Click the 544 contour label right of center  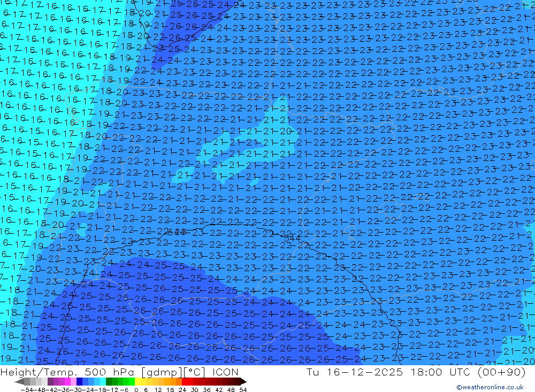292,238
